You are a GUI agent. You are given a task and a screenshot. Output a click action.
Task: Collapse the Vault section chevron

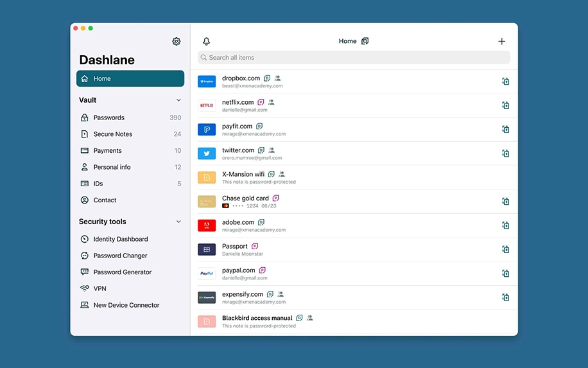tap(178, 100)
